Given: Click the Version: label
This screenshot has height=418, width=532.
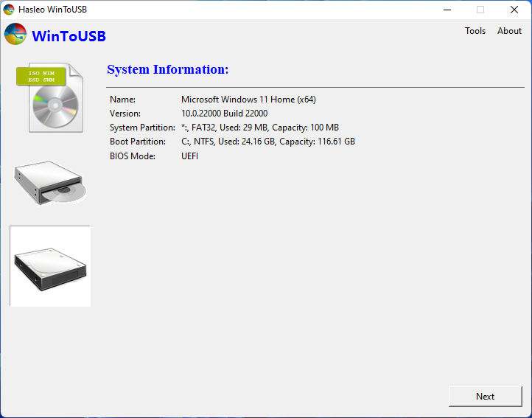Looking at the screenshot, I should 125,114.
